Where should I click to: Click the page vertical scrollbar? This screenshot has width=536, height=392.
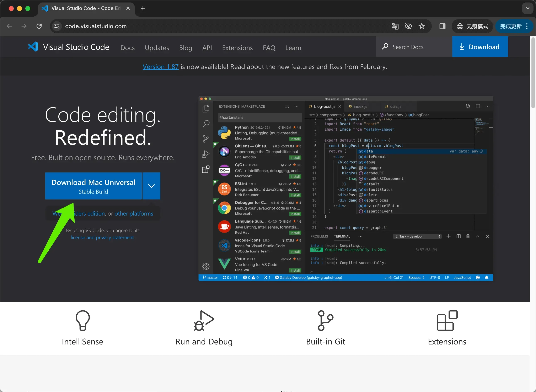(533, 73)
